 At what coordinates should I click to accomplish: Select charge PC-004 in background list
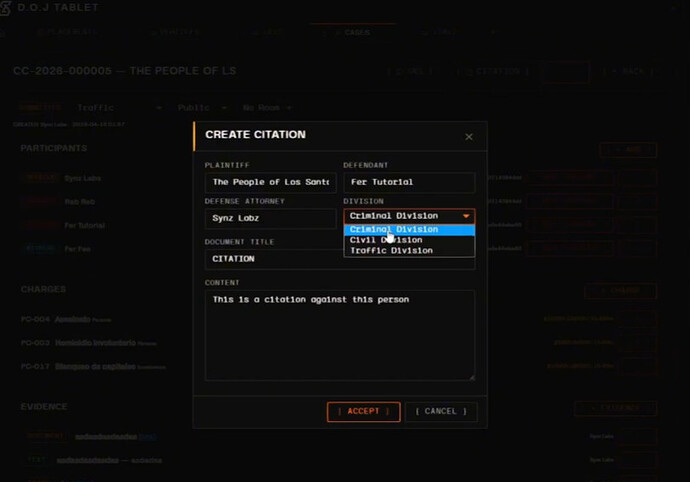(66, 320)
